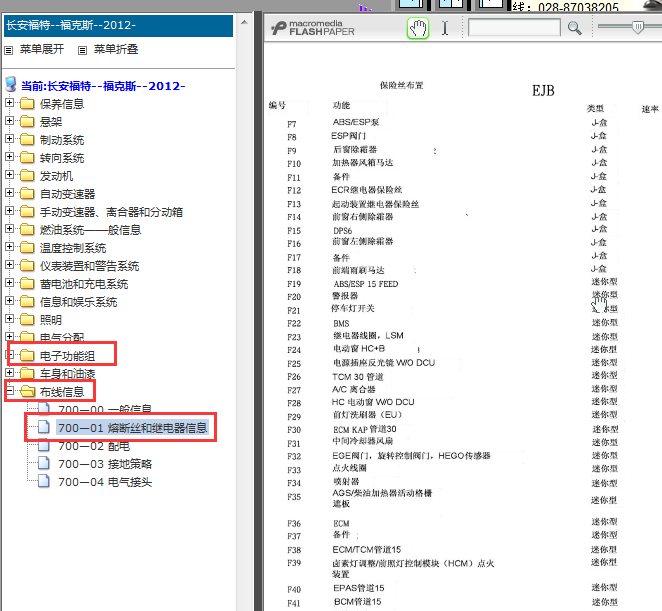This screenshot has height=611, width=662.
Task: Expand the 悬架 tree node
Action: pyautogui.click(x=9, y=121)
